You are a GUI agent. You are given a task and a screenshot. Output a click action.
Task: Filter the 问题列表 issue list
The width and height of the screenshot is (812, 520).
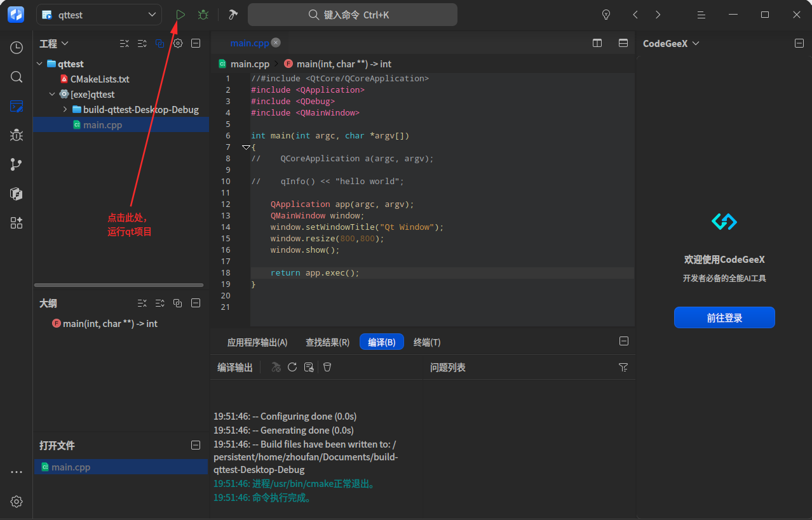pyautogui.click(x=623, y=367)
